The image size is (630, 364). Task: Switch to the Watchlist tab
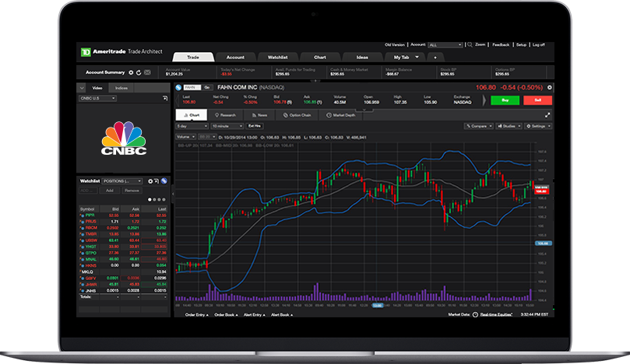point(278,58)
